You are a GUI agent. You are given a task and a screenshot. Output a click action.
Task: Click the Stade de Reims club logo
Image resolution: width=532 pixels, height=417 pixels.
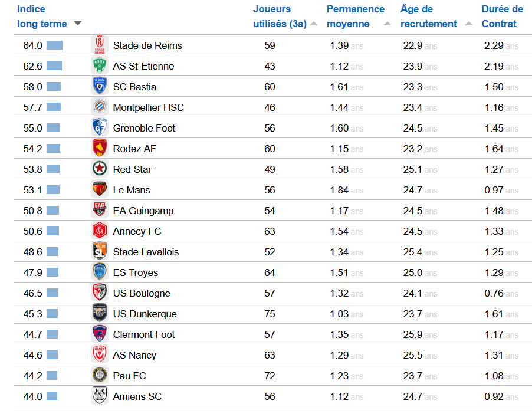[x=100, y=45]
